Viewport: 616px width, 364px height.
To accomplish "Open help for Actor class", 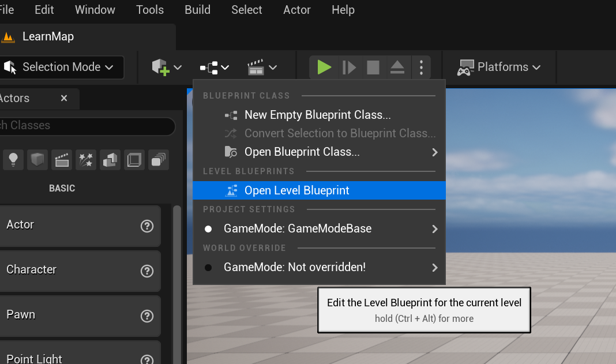I will [147, 226].
